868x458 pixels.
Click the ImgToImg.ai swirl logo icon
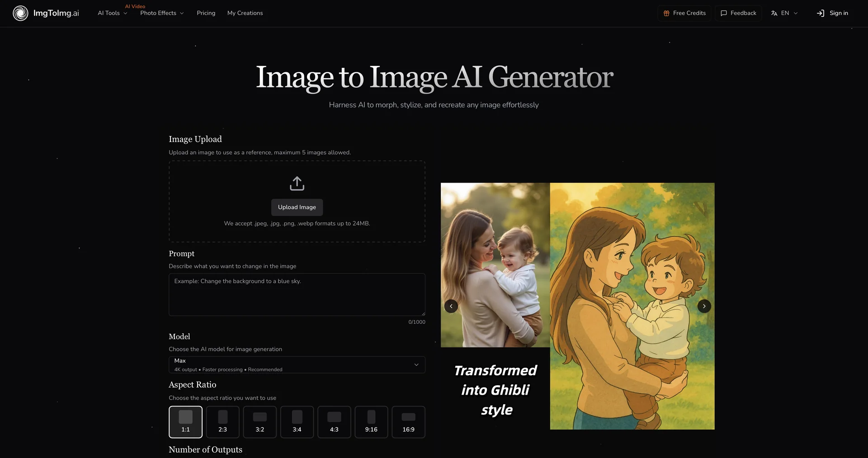pyautogui.click(x=20, y=13)
